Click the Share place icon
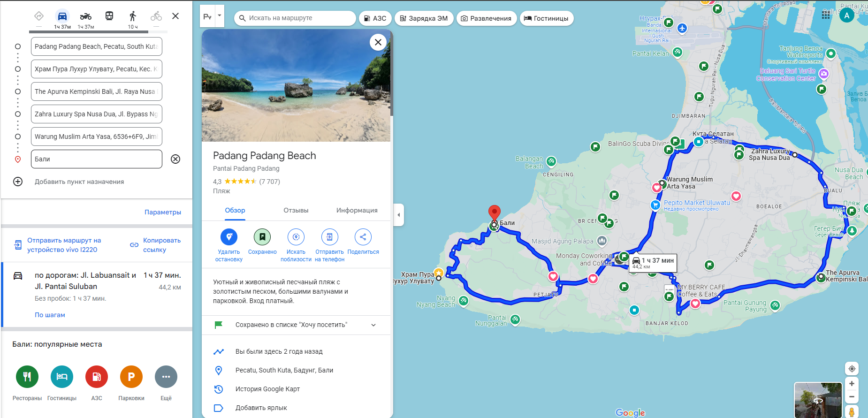The width and height of the screenshot is (868, 418). [363, 237]
